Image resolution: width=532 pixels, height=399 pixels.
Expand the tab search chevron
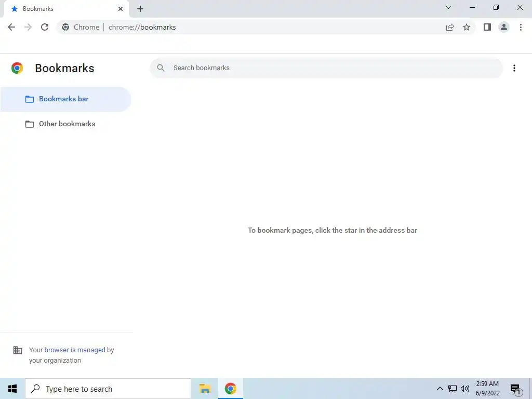point(448,7)
